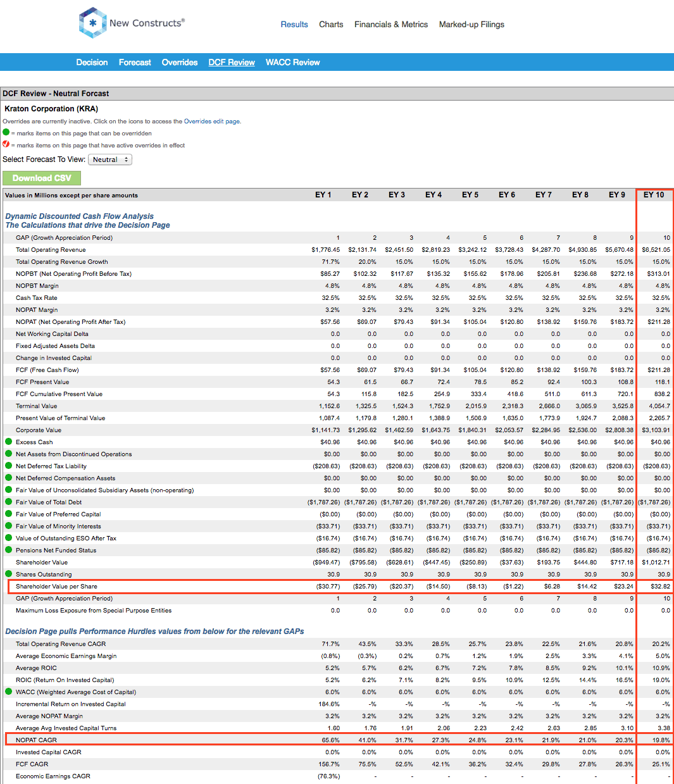The width and height of the screenshot is (674, 784).
Task: Click green icon beside Net Assets from Discontinued Operations
Action: pyautogui.click(x=9, y=454)
